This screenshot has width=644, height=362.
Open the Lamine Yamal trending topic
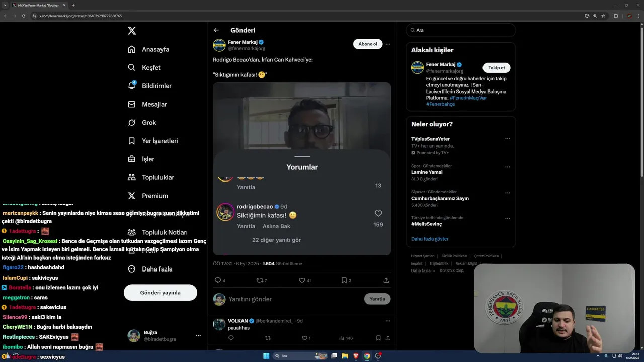[x=427, y=172]
